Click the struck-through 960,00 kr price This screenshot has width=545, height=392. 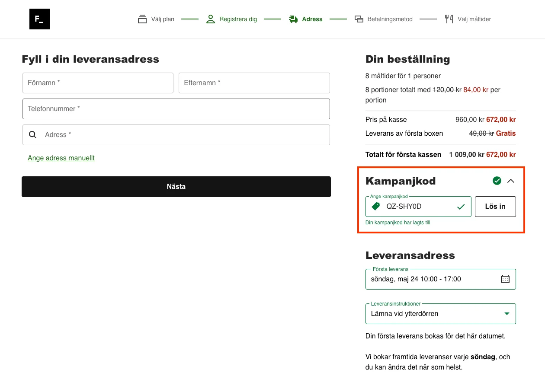click(x=470, y=120)
